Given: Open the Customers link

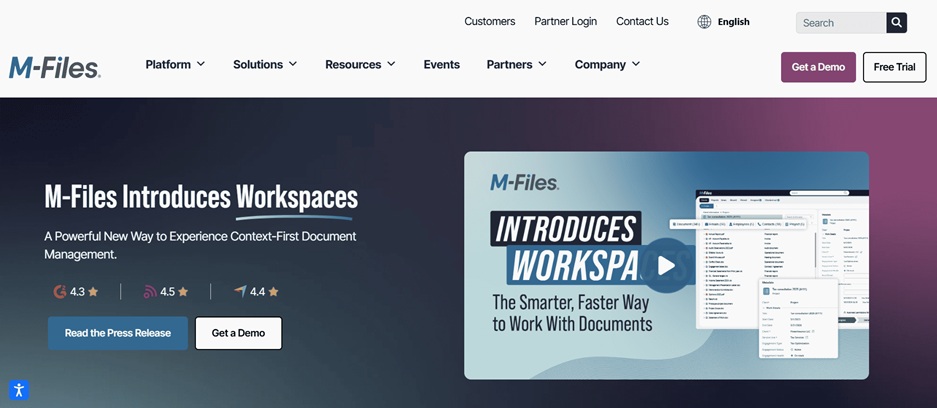Looking at the screenshot, I should pos(489,22).
